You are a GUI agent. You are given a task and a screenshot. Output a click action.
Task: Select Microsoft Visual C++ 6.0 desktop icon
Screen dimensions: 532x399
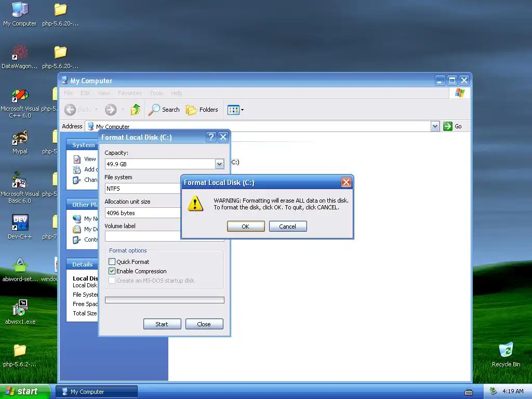pos(20,103)
